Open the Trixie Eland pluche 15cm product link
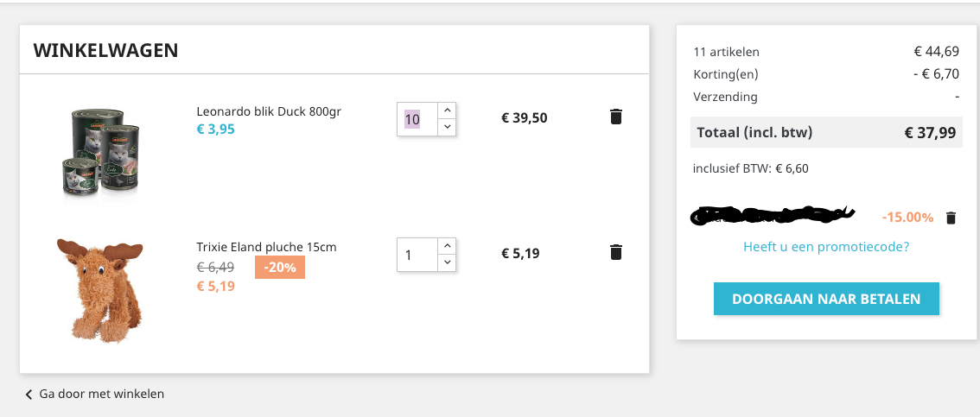The height and width of the screenshot is (417, 980). (x=266, y=247)
